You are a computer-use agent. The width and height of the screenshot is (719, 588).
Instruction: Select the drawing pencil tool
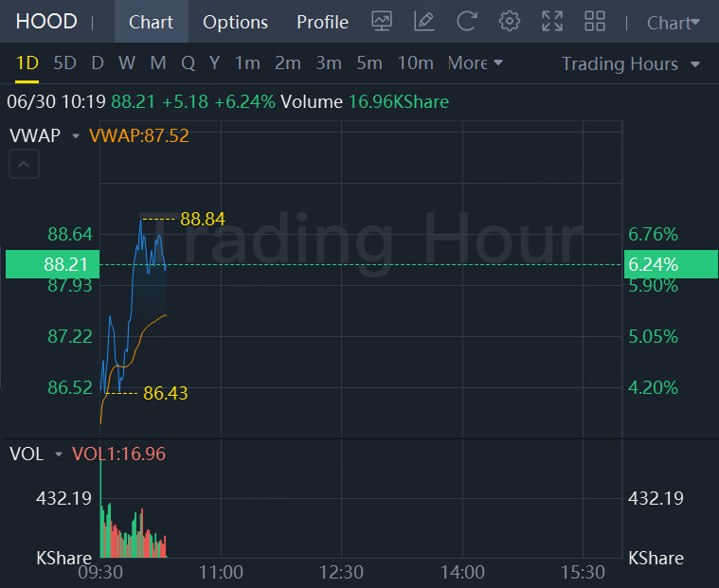pos(424,22)
